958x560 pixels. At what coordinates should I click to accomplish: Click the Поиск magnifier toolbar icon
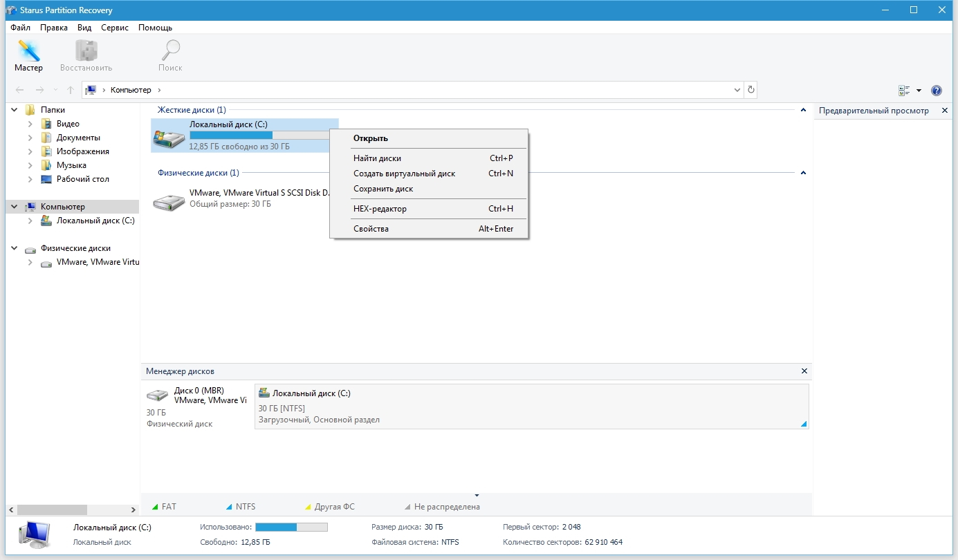pyautogui.click(x=170, y=51)
